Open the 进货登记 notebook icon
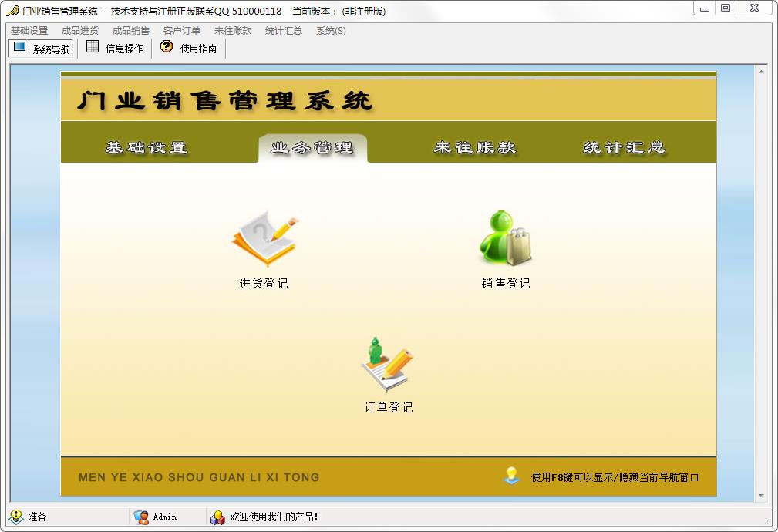Image resolution: width=778 pixels, height=532 pixels. 265,239
